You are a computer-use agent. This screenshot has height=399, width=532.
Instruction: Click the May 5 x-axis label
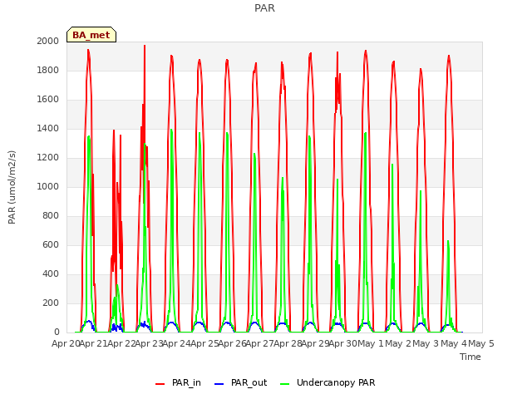[x=481, y=343]
